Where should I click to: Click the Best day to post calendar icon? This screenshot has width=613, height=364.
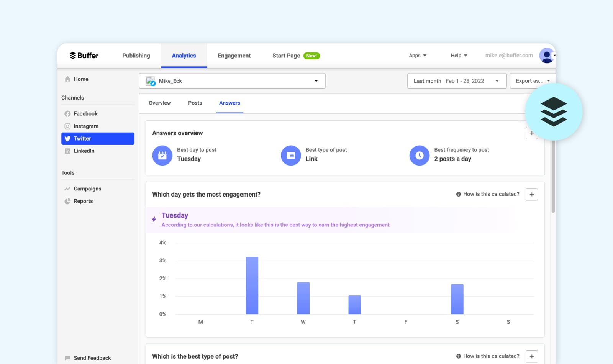[162, 156]
